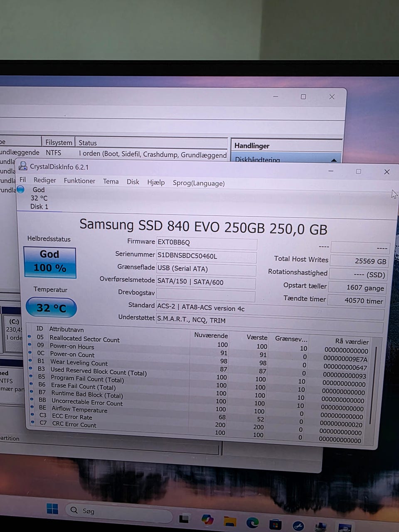
Task: Click status dot for Program Fail Count
Action: (31, 376)
